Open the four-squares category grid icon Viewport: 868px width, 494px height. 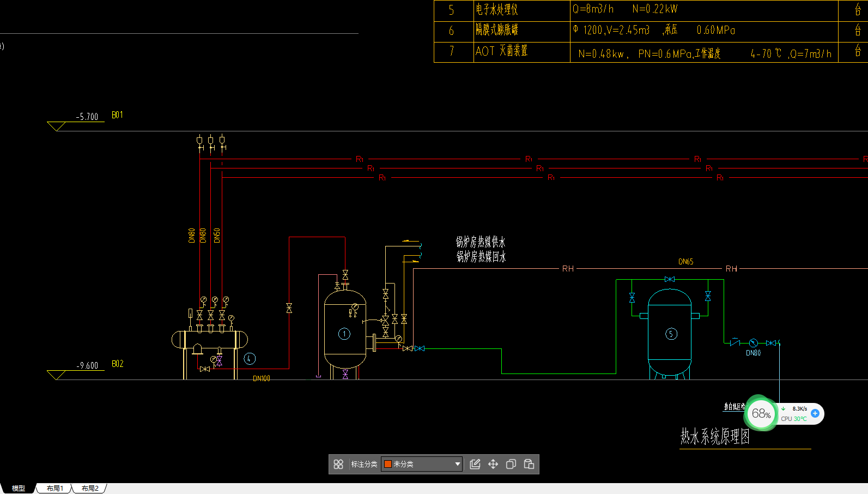pos(338,464)
